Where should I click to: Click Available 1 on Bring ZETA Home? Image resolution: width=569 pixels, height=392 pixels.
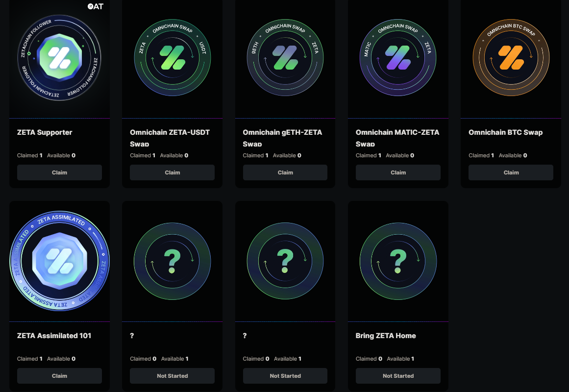point(400,359)
